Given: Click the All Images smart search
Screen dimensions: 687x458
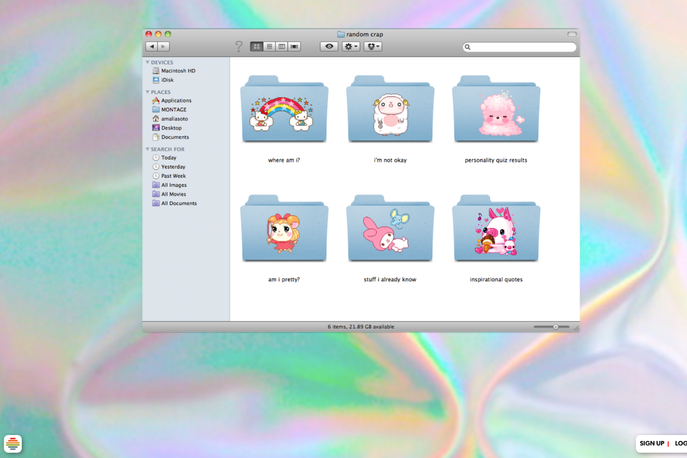Looking at the screenshot, I should 173,185.
